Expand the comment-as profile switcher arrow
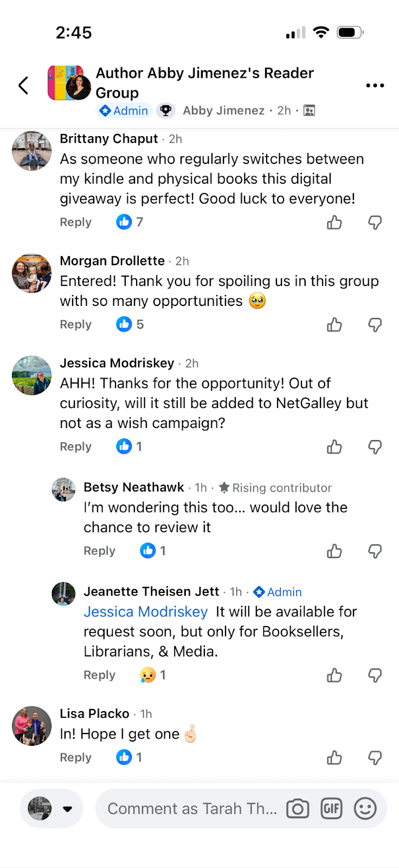Screen dimensions: 399x868 pyautogui.click(x=68, y=809)
